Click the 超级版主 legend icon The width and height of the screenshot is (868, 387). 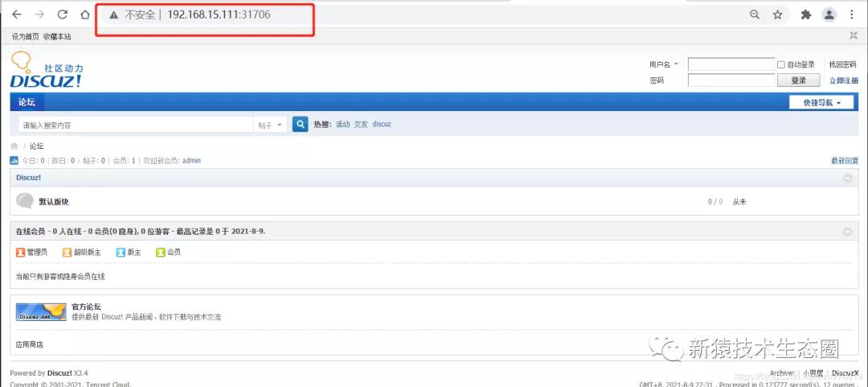(x=67, y=253)
